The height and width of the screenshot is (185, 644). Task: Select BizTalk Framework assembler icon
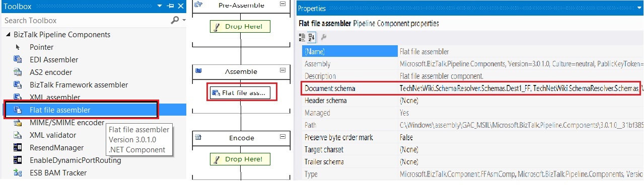tap(18, 85)
